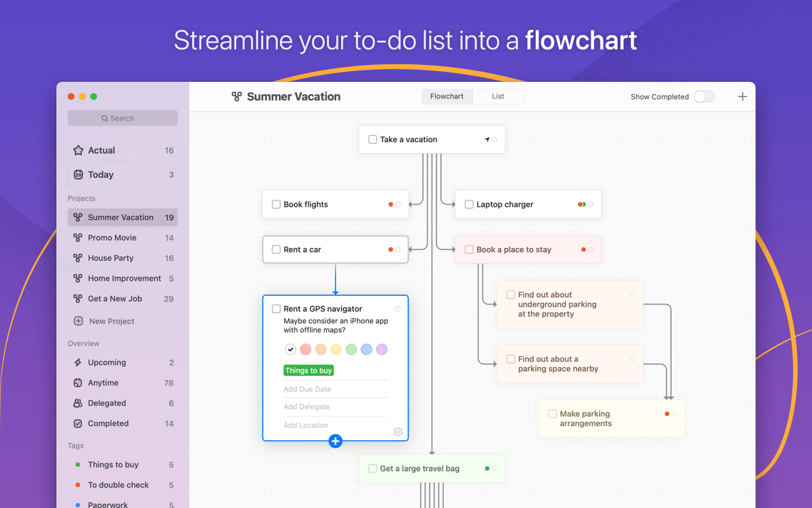Screen dimensions: 812x508
Task: Click the location arrow on Take a vacation
Action: (x=487, y=140)
